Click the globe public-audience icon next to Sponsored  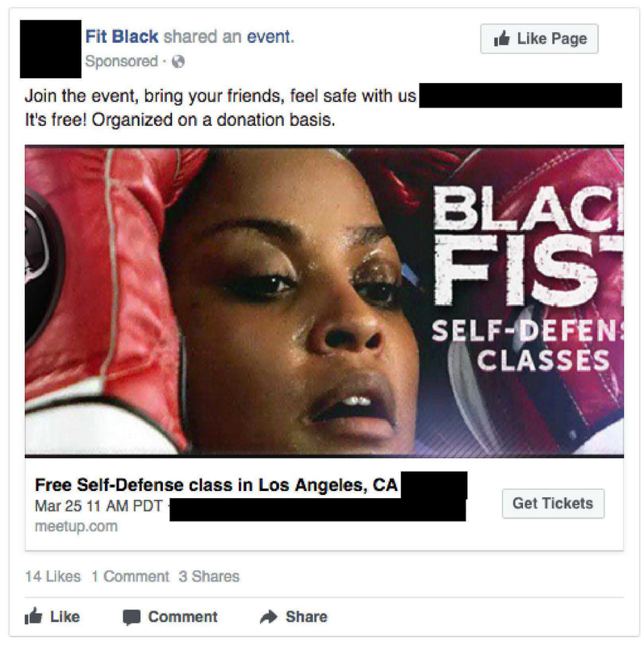(x=178, y=61)
